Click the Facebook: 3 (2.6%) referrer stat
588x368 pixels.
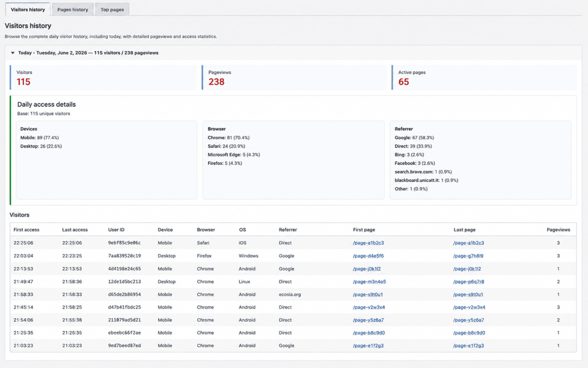(x=415, y=163)
